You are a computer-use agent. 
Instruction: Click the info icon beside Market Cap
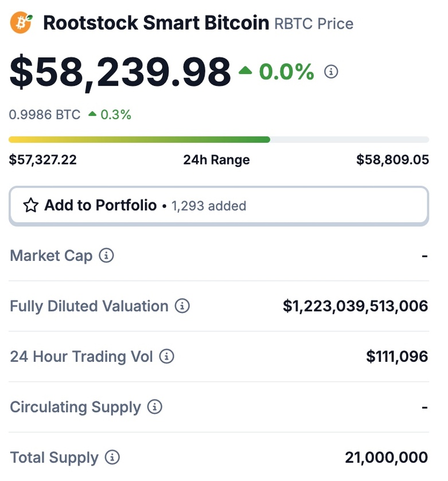point(106,255)
